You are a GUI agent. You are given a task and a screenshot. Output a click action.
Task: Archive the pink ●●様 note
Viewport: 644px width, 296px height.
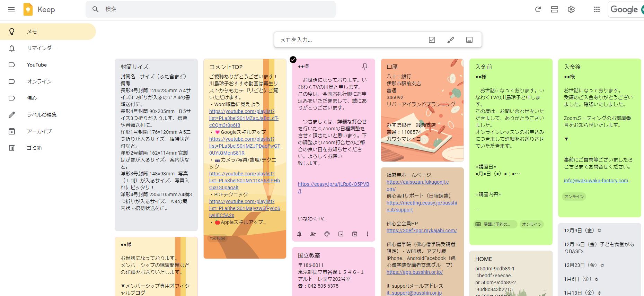click(355, 234)
